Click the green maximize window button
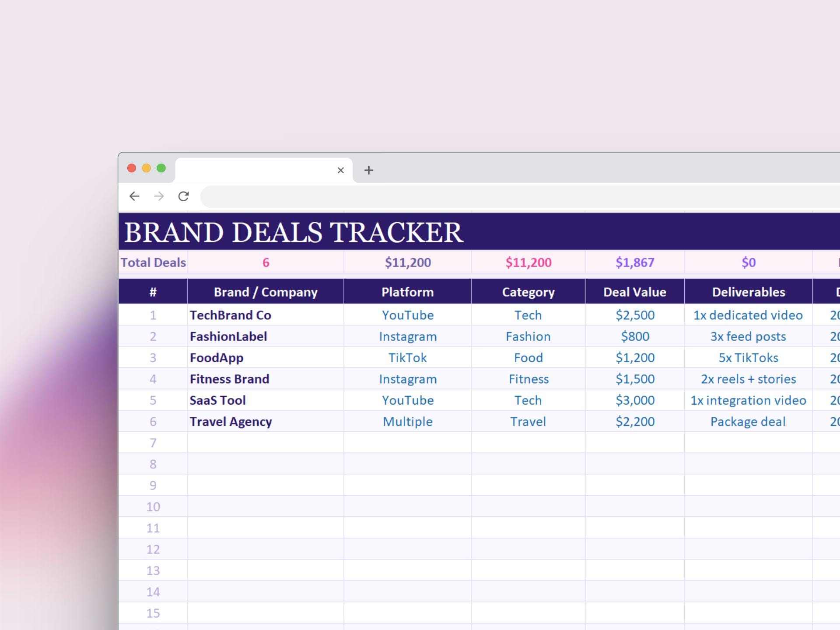This screenshot has height=630, width=840. click(161, 168)
